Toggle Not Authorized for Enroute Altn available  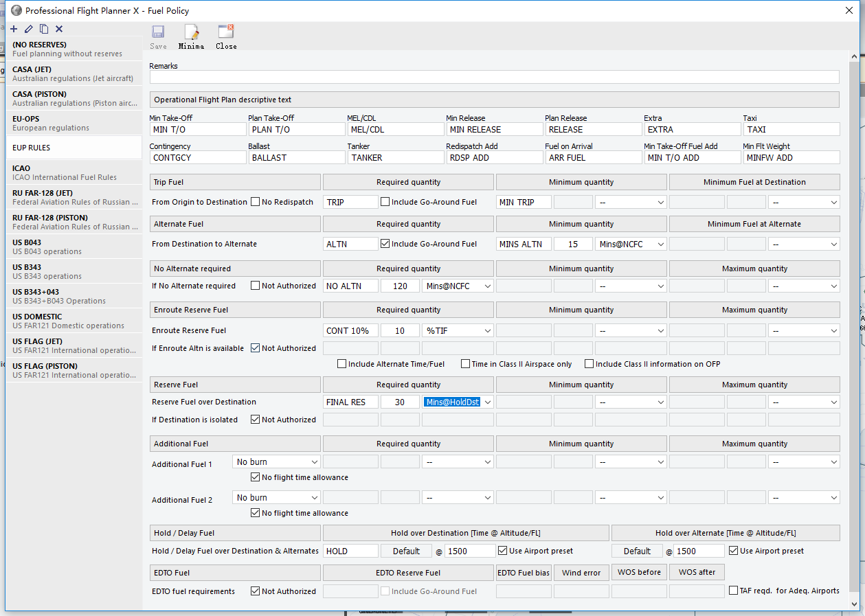click(255, 348)
